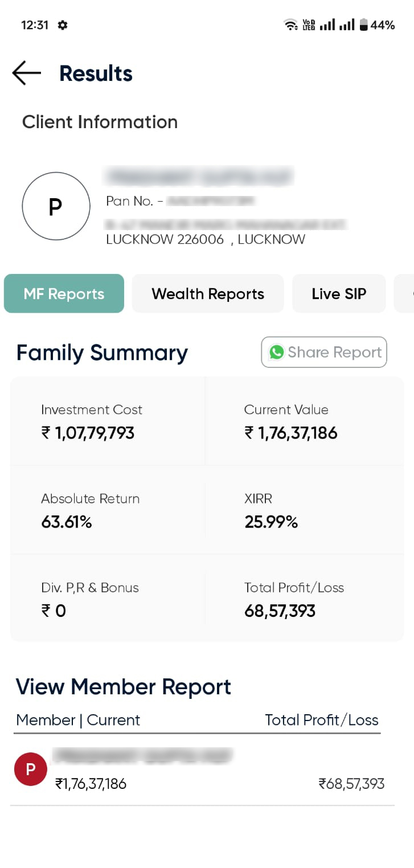This screenshot has height=868, width=414.
Task: Tap the Absolute Return 63.61% cell
Action: tap(108, 510)
